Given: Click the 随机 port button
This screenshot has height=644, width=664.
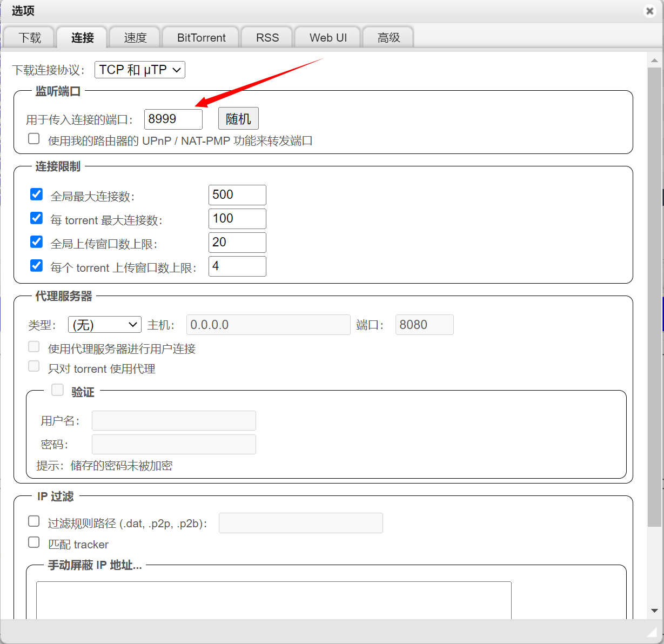Looking at the screenshot, I should (x=238, y=119).
